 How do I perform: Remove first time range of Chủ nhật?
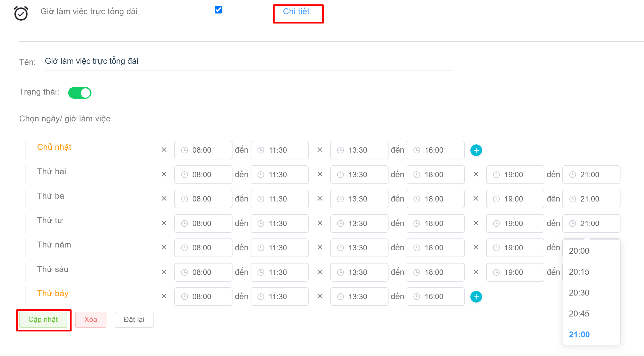[x=164, y=150]
